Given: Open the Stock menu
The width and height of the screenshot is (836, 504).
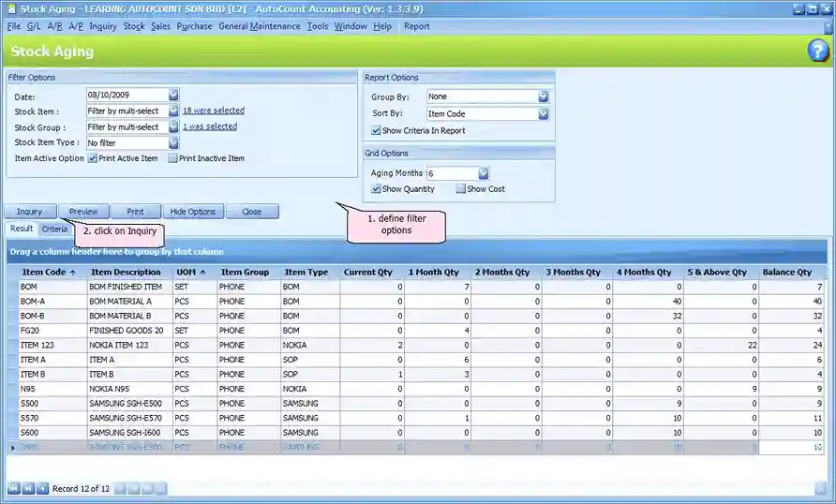Looking at the screenshot, I should 134,26.
